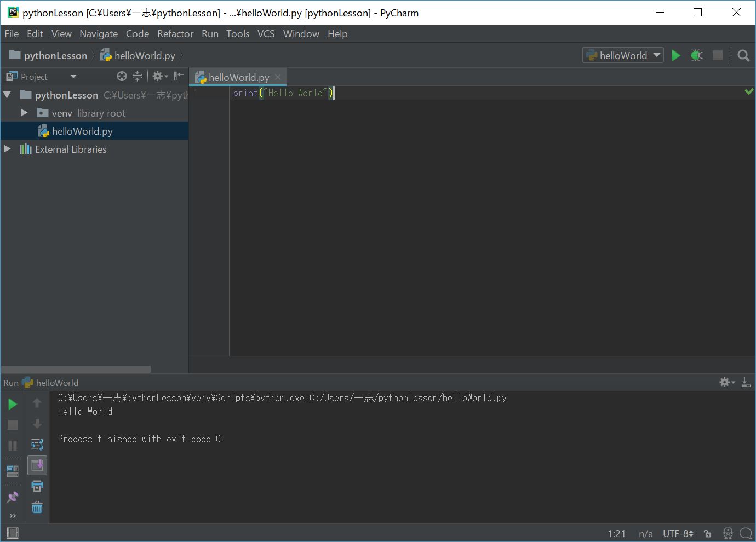Image resolution: width=756 pixels, height=542 pixels.
Task: Stop the process in the Run panel
Action: click(x=13, y=425)
